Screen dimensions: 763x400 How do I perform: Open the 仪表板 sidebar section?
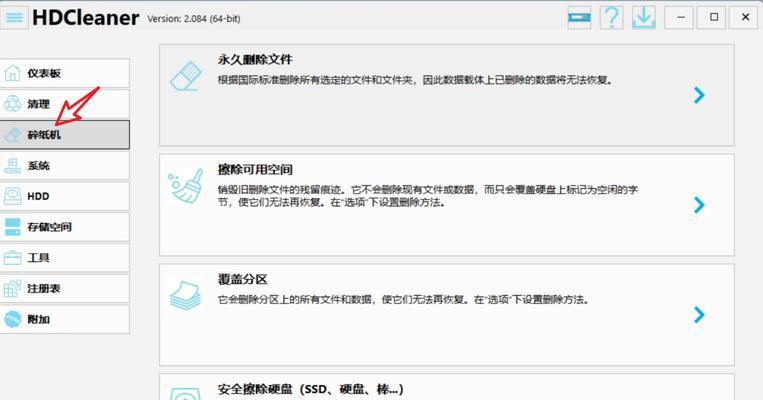click(x=64, y=73)
